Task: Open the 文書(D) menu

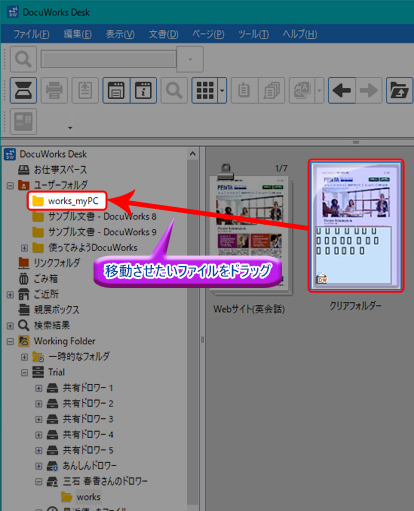Action: (163, 34)
